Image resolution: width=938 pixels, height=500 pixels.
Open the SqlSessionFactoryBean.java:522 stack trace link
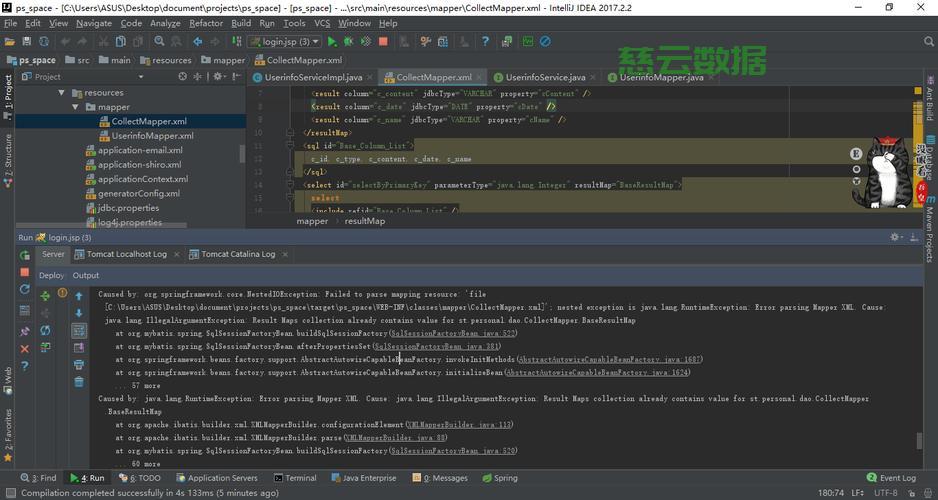[x=453, y=333]
